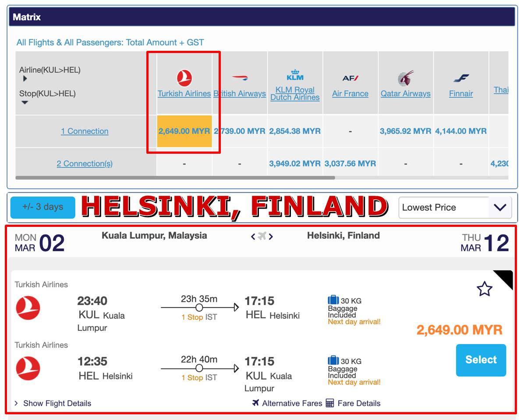524x420 pixels.
Task: Click the Turkish Airlines logo in matrix
Action: (x=184, y=78)
